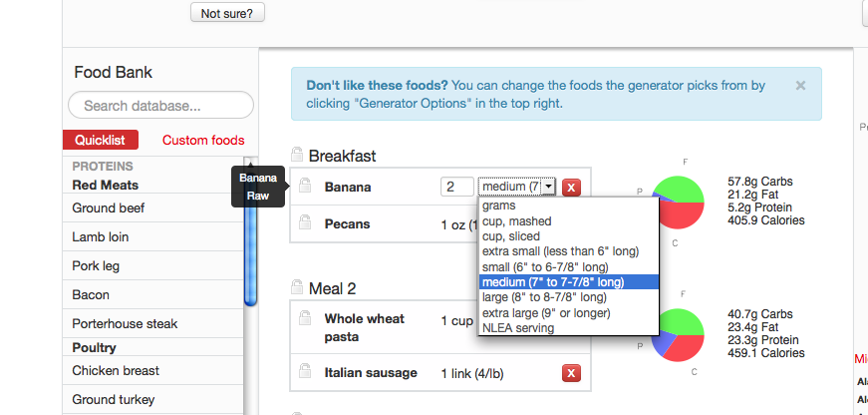
Task: Toggle the lock icon next to Meal 2 heading
Action: [297, 287]
